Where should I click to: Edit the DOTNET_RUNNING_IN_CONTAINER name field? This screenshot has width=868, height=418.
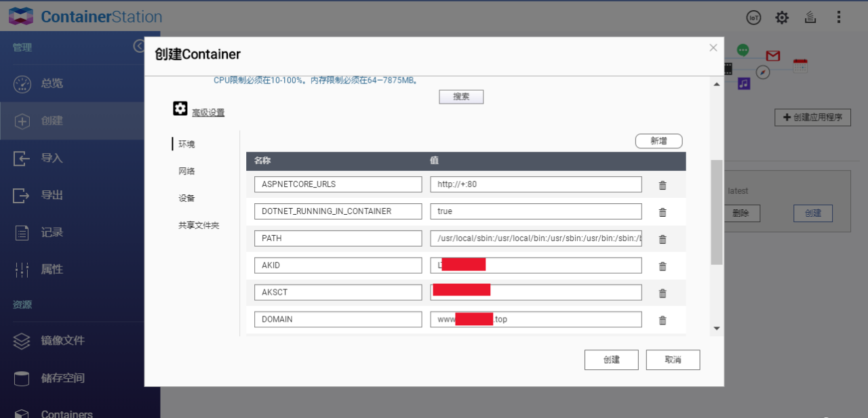click(338, 211)
